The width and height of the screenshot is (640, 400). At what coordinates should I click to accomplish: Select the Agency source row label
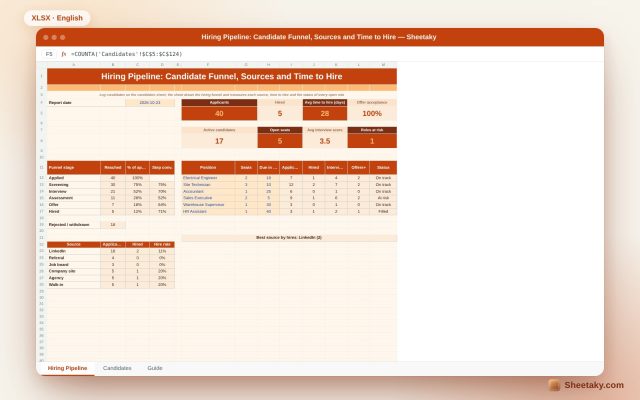(74, 278)
